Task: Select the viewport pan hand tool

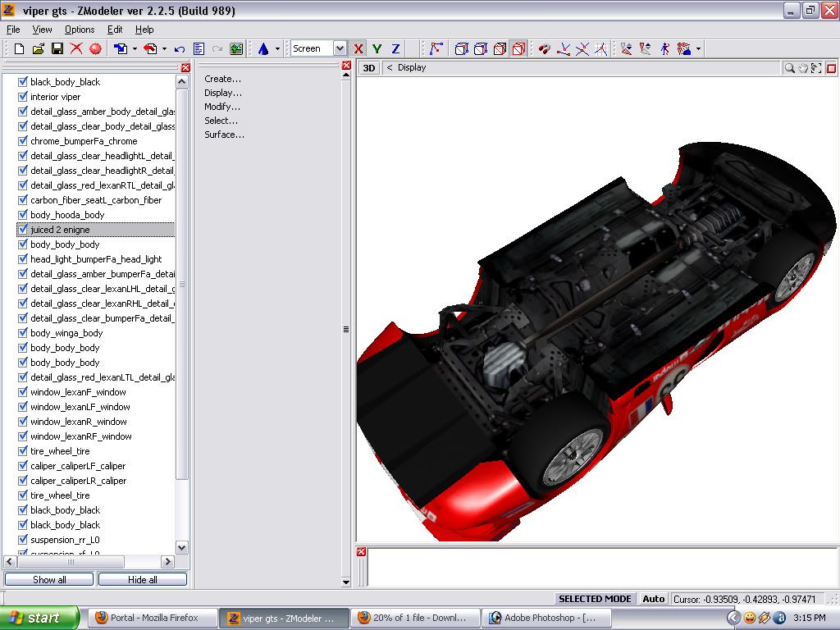Action: tap(803, 68)
